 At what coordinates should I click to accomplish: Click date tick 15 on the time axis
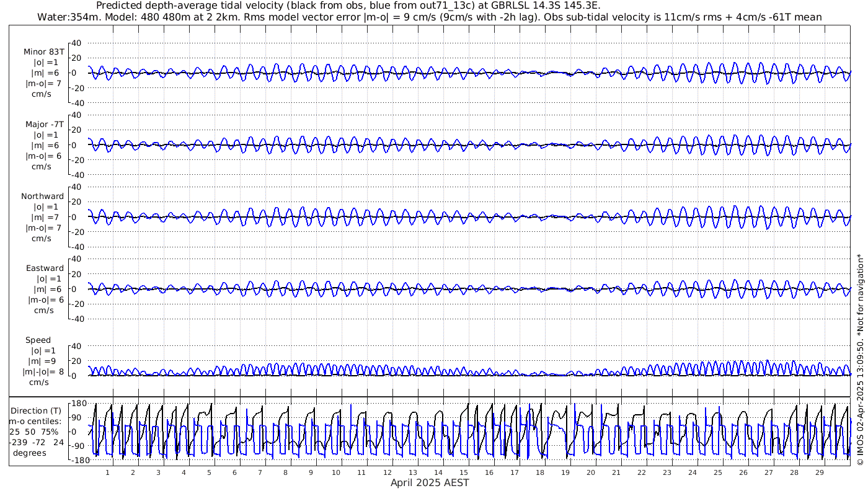463,472
